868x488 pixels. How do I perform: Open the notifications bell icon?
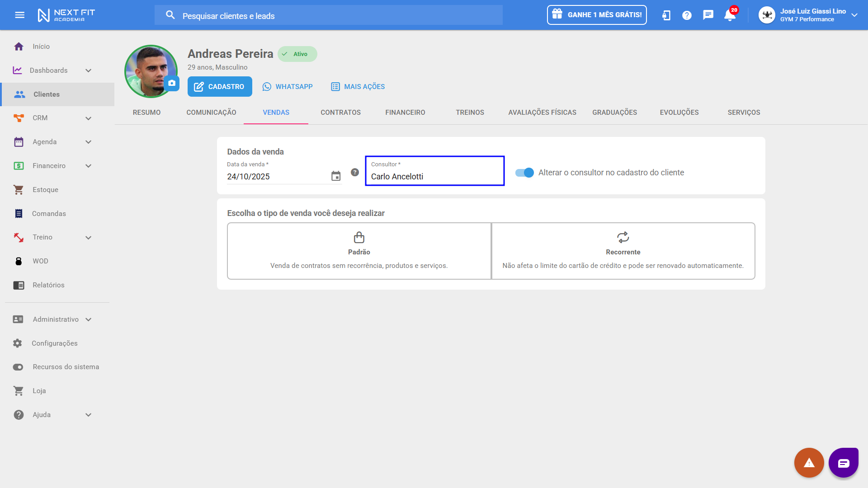click(729, 15)
